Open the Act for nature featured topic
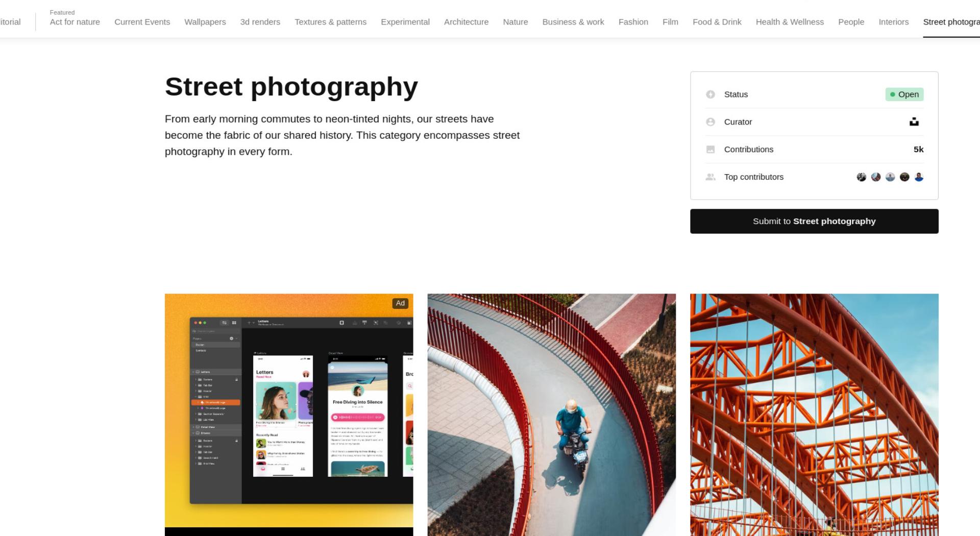 [75, 22]
